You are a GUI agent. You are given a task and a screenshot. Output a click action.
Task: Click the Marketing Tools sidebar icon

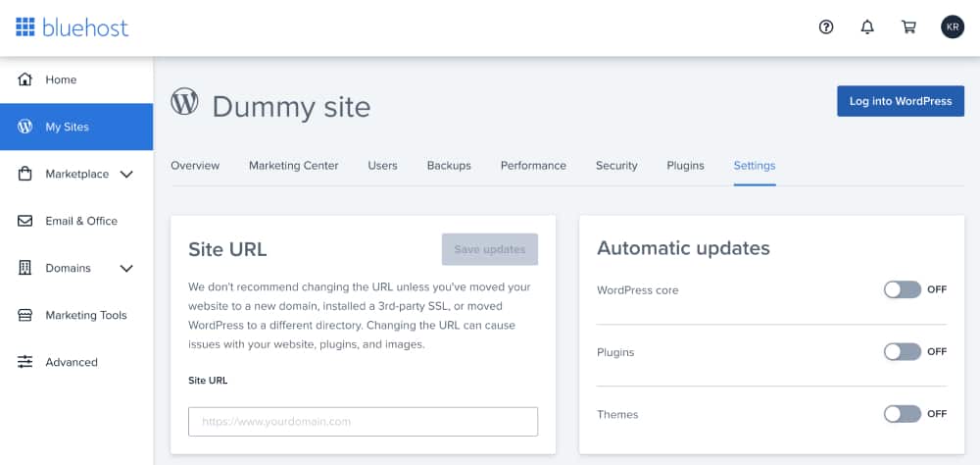tap(25, 315)
